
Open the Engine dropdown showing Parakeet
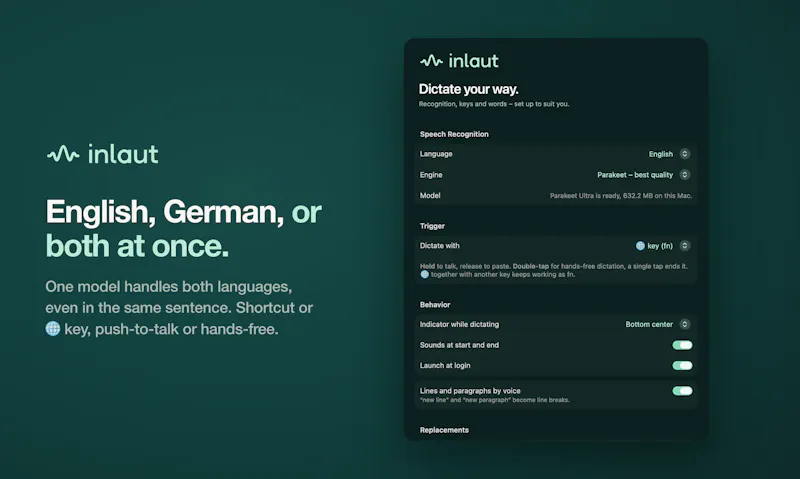(x=643, y=175)
